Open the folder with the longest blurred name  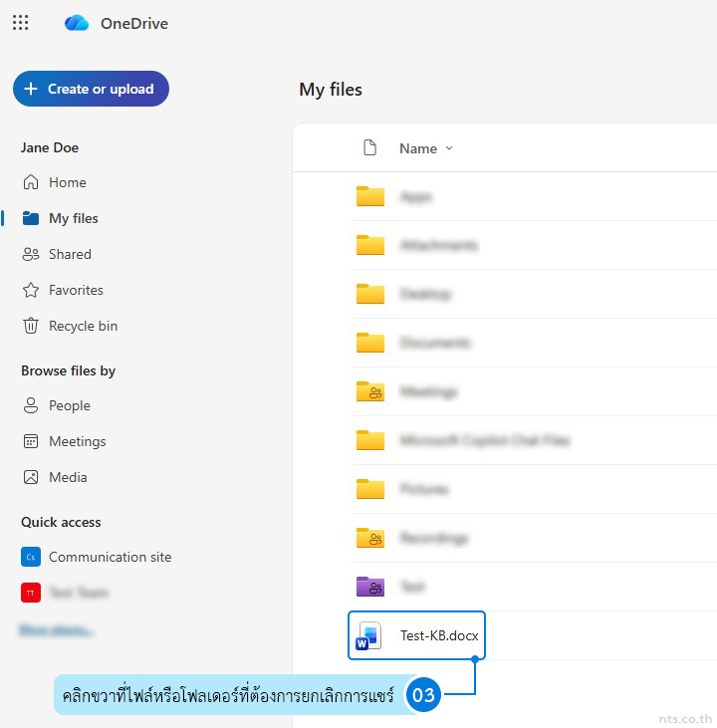[484, 439]
